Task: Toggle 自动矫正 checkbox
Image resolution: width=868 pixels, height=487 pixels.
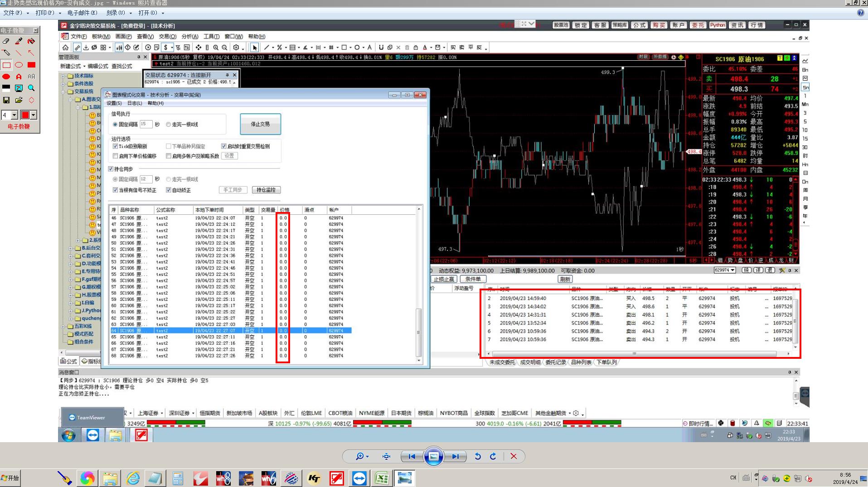Action: [x=168, y=190]
